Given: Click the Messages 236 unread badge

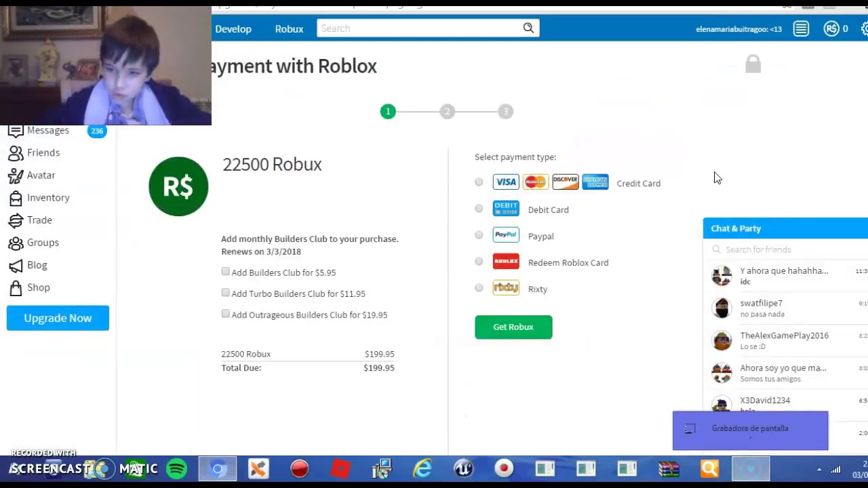Looking at the screenshot, I should [x=97, y=131].
